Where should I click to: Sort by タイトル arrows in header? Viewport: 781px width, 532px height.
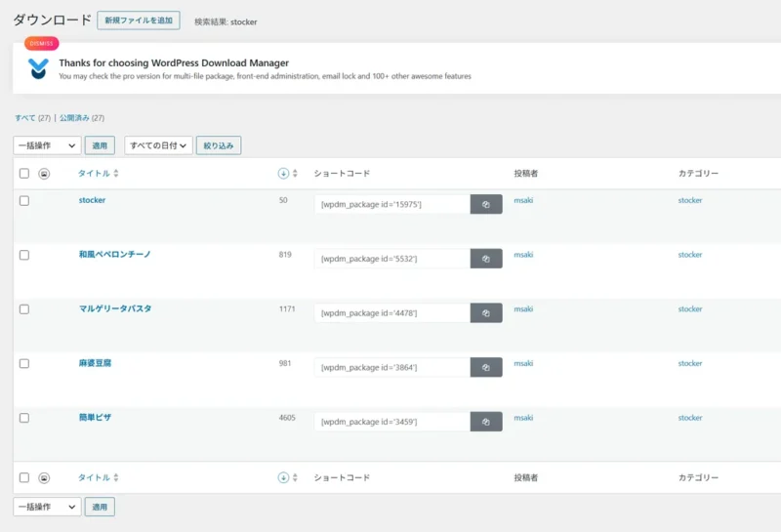pos(116,174)
